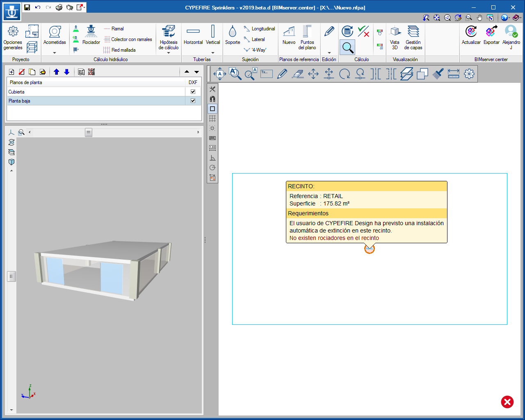The image size is (525, 420).
Task: Click the black down triangle in floor panel
Action: coord(196,72)
